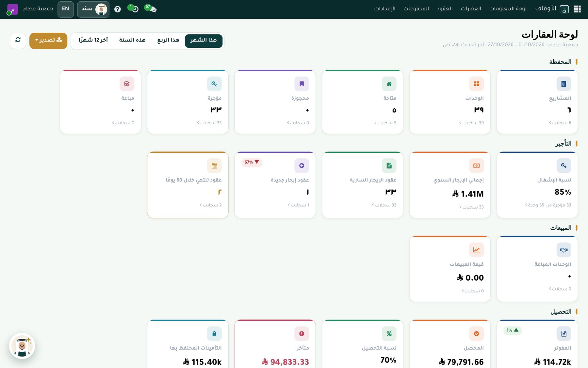Click the checkmark icon in مباعة card
Image resolution: width=588 pixels, height=368 pixels.
[127, 84]
